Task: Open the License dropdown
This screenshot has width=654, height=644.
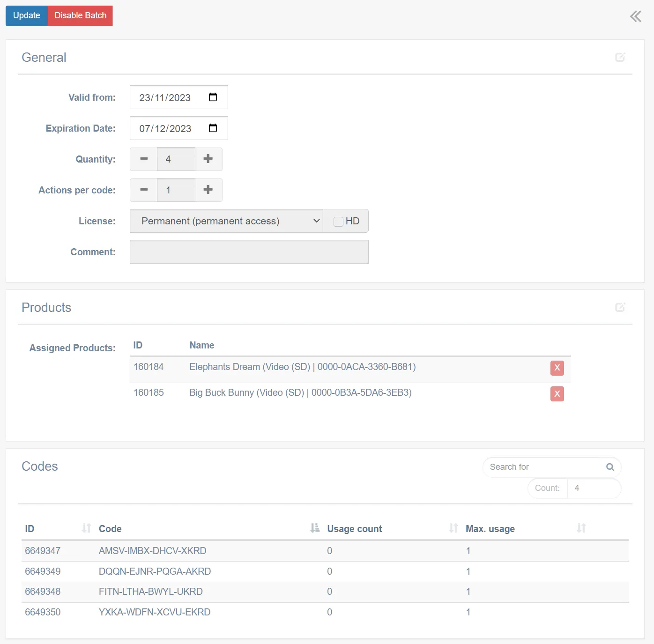Action: point(226,221)
